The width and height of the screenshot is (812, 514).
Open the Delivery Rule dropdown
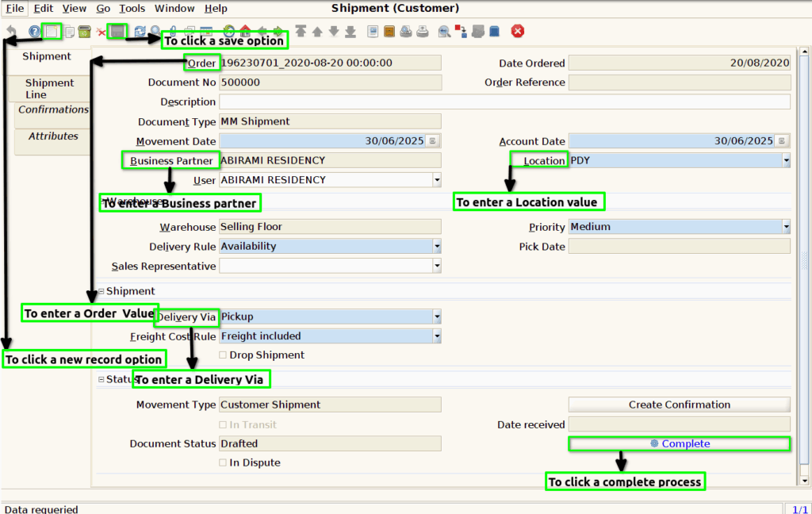tap(437, 246)
